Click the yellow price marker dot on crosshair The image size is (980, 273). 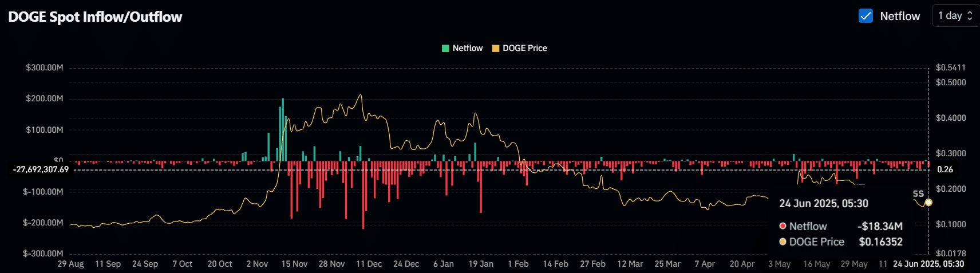tap(928, 203)
